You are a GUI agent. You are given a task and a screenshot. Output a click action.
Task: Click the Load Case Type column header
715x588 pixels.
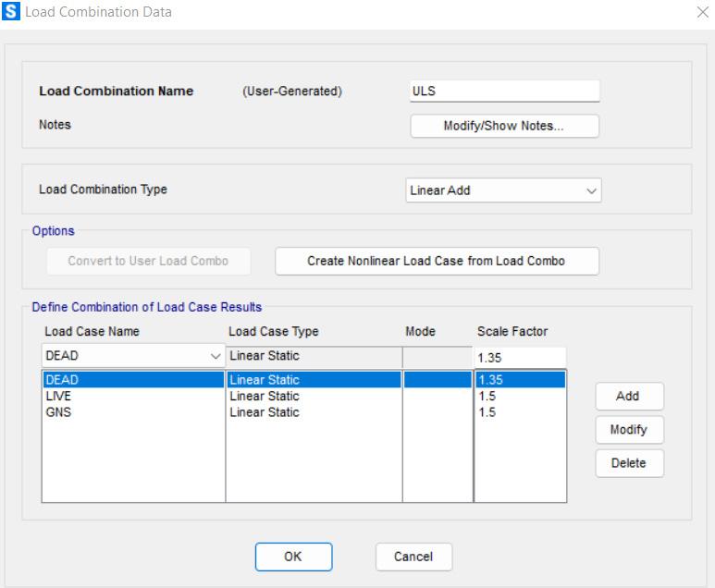274,331
